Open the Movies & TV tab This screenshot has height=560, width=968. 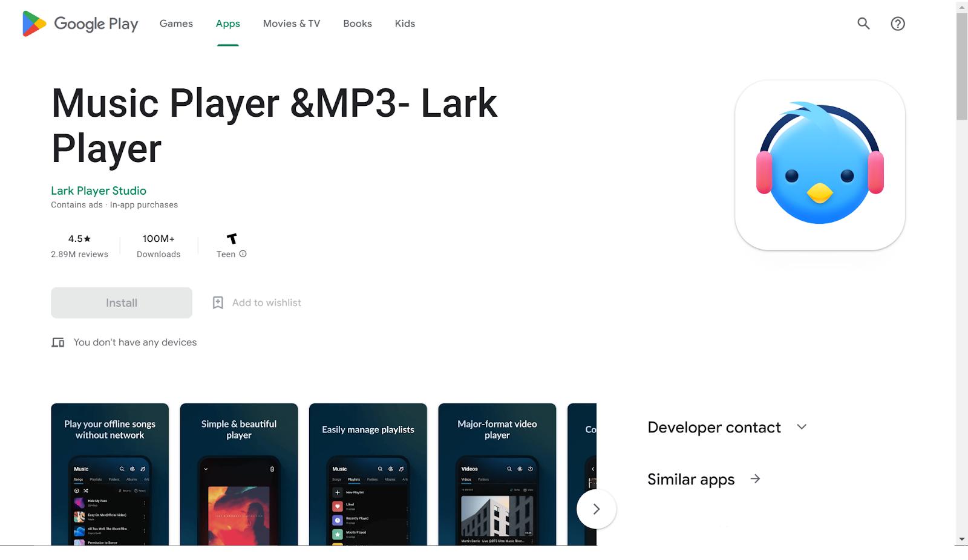click(x=292, y=24)
